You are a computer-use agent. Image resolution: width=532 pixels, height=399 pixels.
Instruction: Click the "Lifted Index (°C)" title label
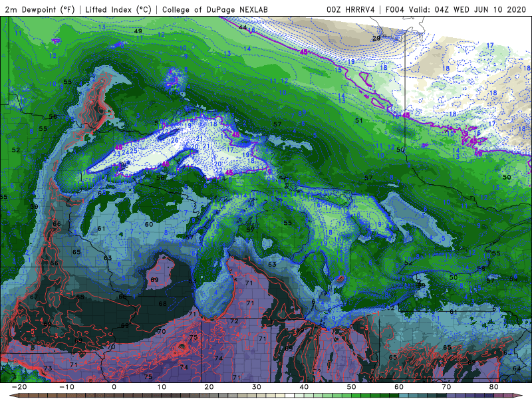click(118, 9)
